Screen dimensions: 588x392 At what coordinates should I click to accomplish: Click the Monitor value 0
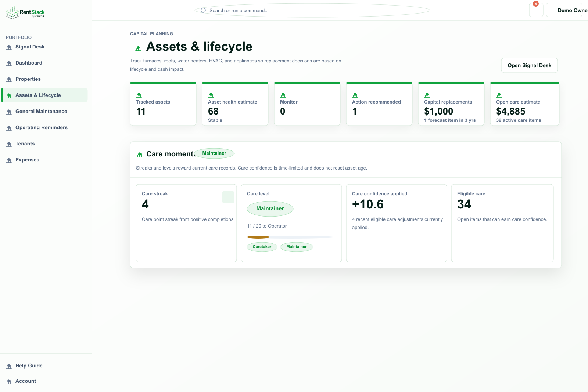pos(283,111)
